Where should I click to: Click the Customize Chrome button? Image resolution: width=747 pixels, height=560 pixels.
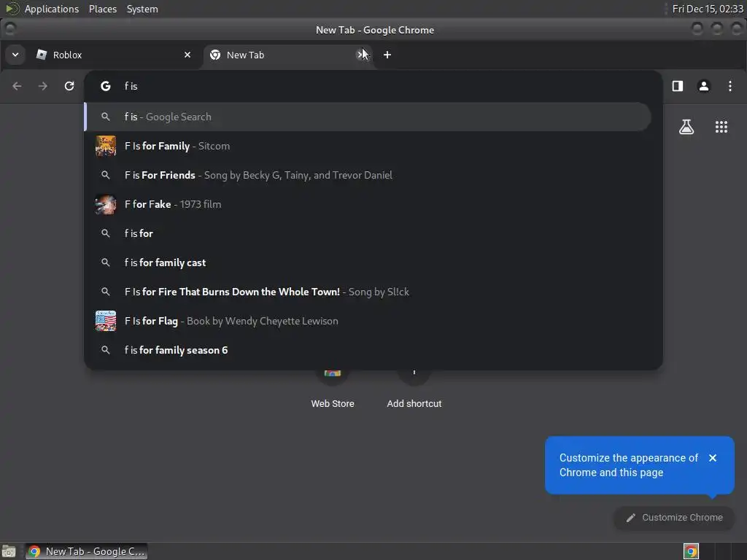coord(674,518)
